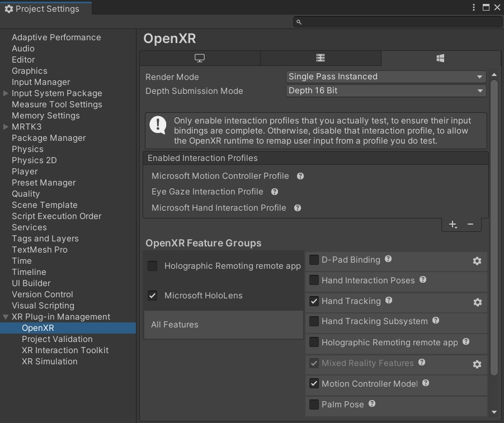Click help icon next to Eye Gaze Interaction Profile
Viewport: 504px width, 423px height.
[x=275, y=192]
